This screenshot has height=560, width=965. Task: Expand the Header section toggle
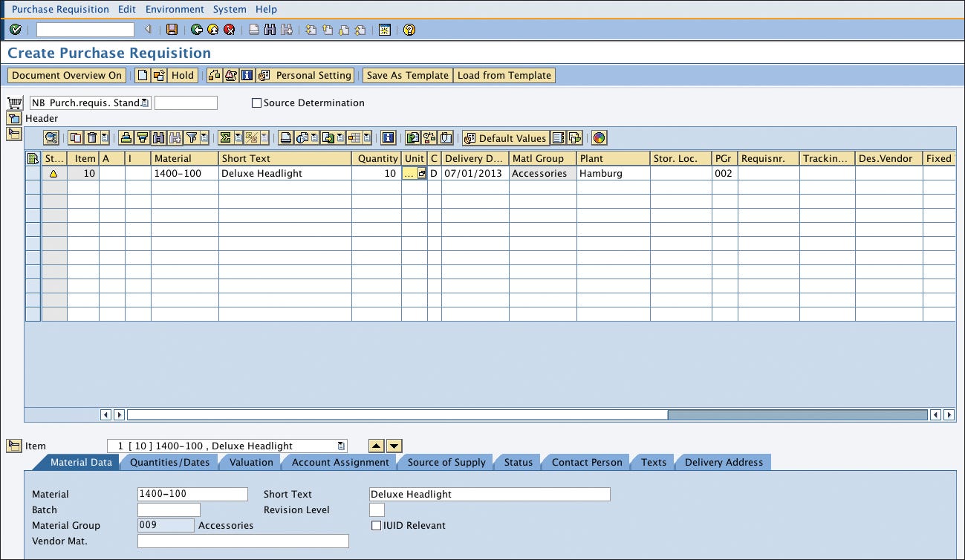[13, 119]
